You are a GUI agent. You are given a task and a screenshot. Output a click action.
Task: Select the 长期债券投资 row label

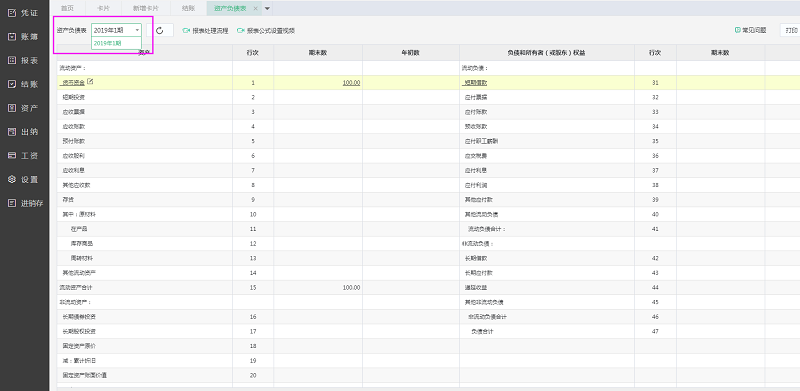79,317
